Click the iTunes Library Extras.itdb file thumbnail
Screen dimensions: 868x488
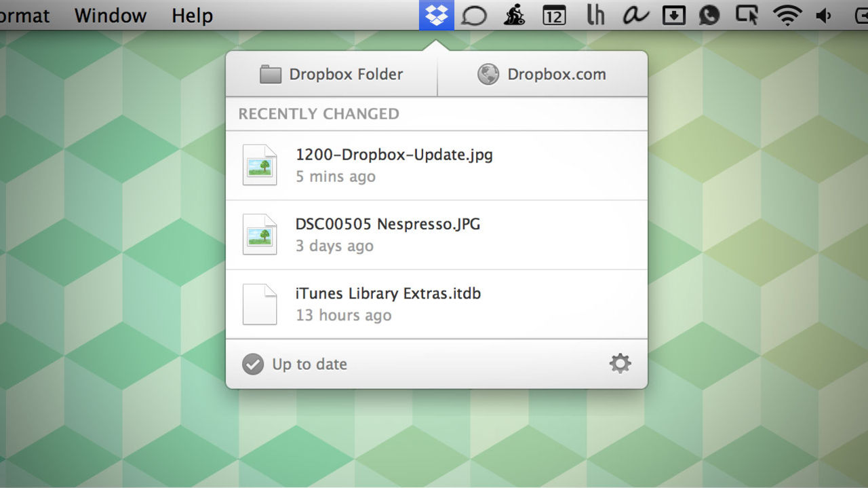pyautogui.click(x=260, y=303)
